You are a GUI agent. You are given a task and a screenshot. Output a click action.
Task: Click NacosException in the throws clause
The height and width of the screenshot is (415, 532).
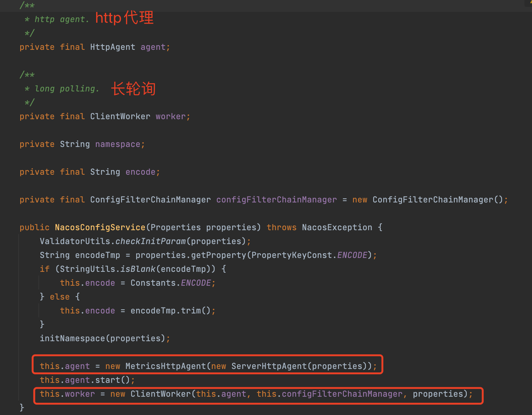[337, 227]
